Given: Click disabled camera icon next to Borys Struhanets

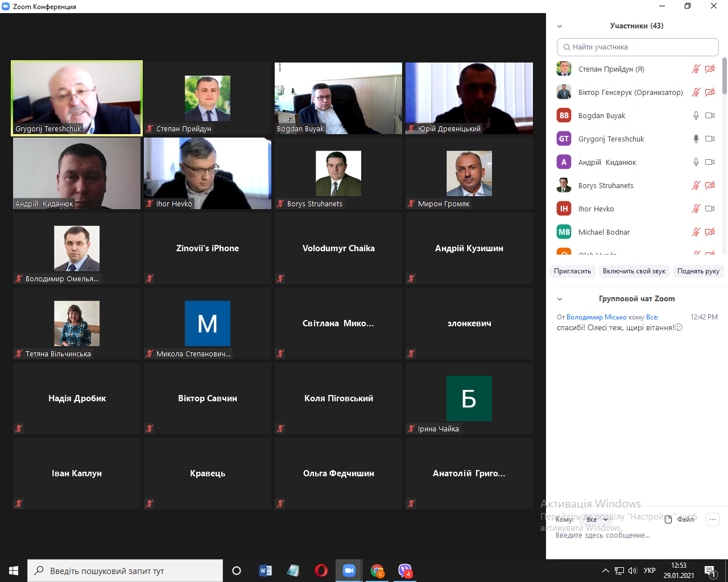Looking at the screenshot, I should coord(710,185).
